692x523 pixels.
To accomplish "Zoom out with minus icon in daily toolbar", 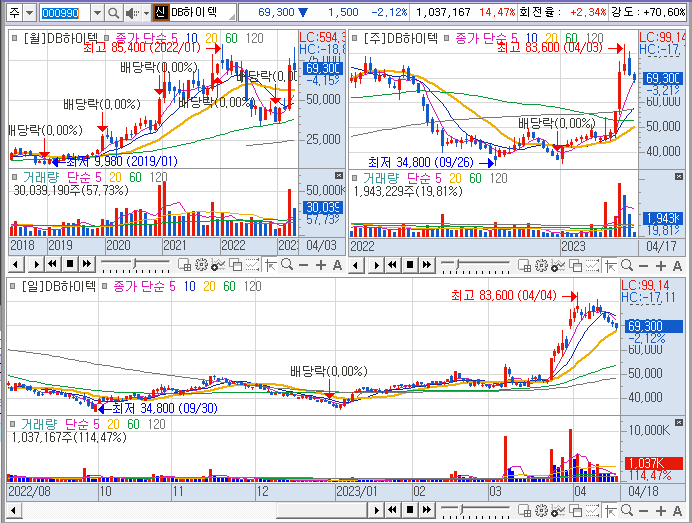I will (643, 511).
